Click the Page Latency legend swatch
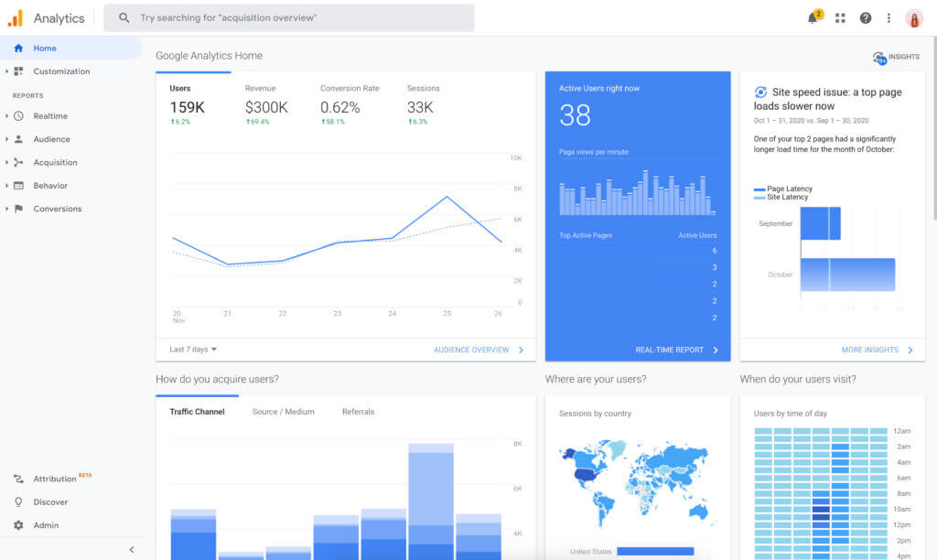The width and height of the screenshot is (937, 560). (x=759, y=189)
